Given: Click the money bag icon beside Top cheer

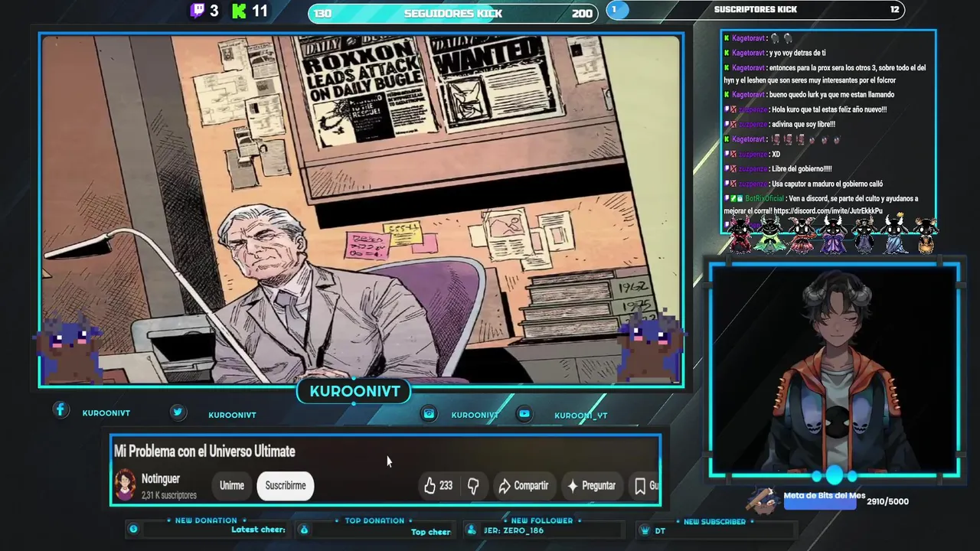Looking at the screenshot, I should coord(304,529).
